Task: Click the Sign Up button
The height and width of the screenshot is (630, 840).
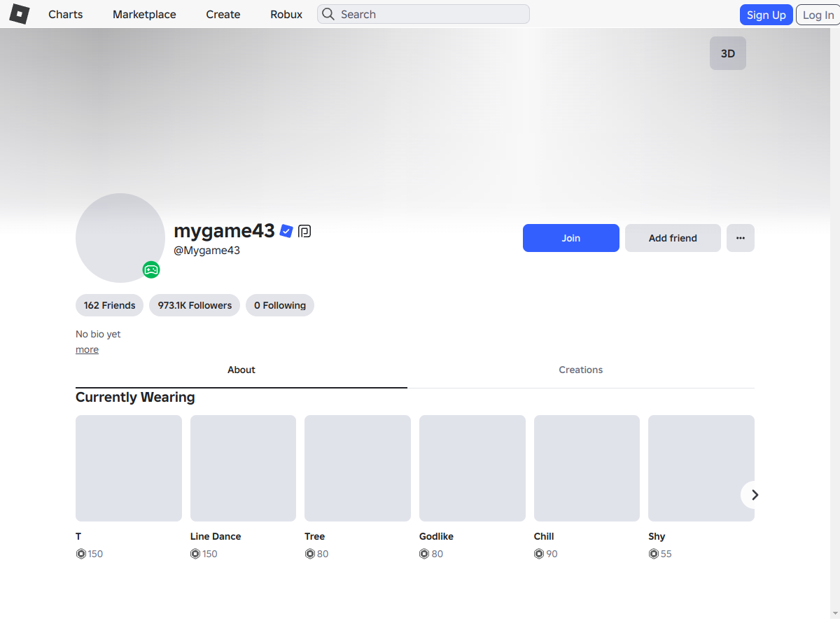Action: point(766,15)
